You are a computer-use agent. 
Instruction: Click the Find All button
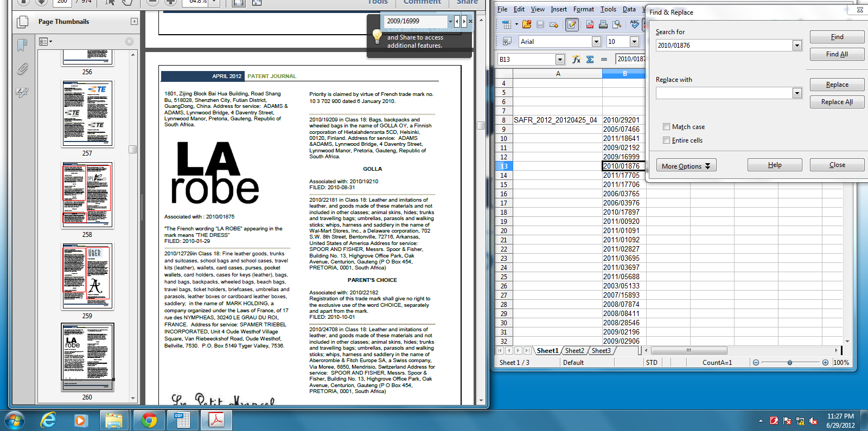point(837,54)
